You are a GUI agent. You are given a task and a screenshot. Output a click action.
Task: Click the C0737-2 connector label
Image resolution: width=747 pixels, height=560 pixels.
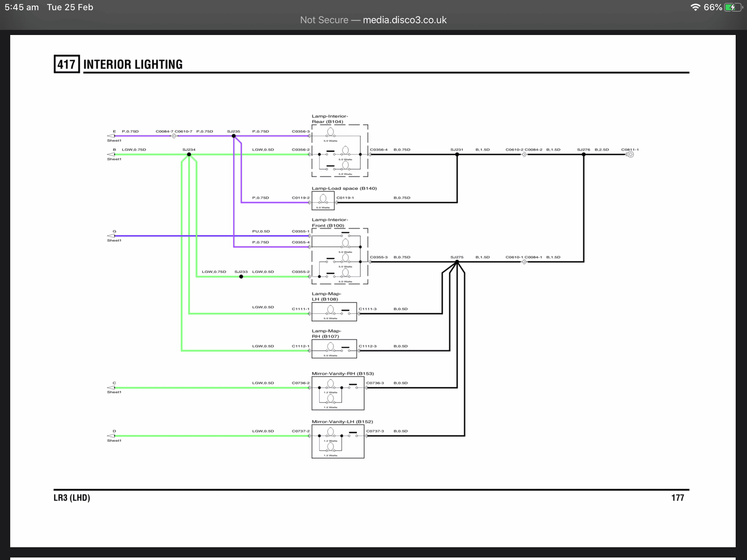click(301, 431)
